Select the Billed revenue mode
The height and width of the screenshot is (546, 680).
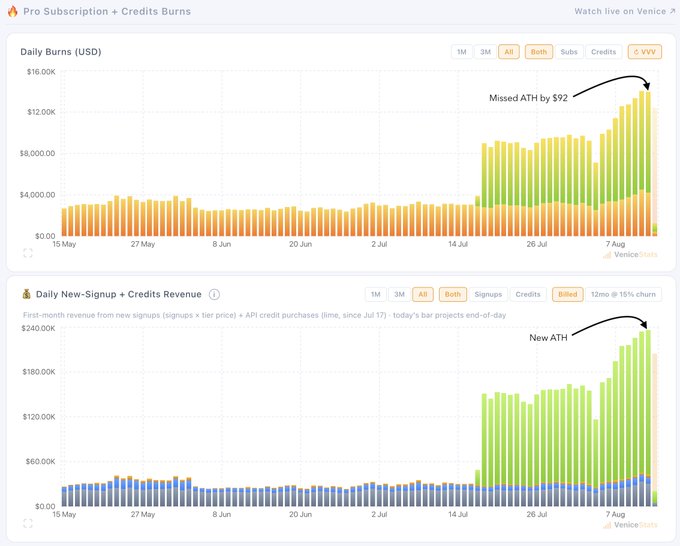point(567,294)
